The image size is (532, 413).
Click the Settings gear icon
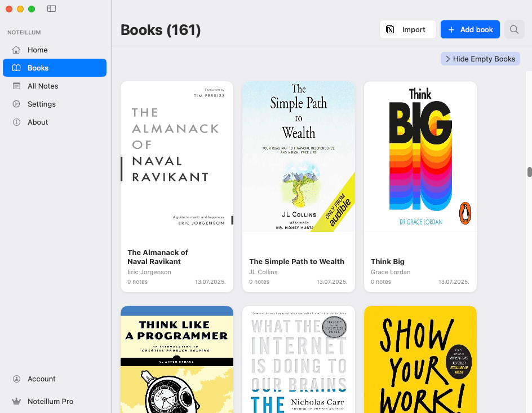click(16, 104)
